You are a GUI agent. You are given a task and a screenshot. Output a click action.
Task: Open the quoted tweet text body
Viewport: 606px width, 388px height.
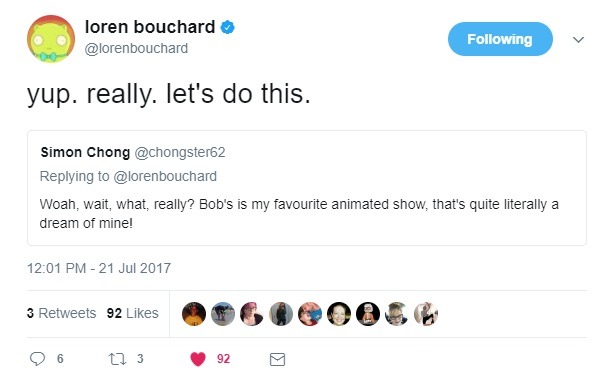click(x=299, y=213)
